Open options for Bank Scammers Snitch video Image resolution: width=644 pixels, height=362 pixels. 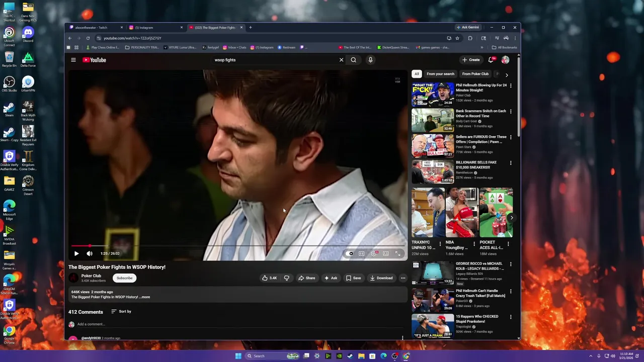tap(511, 111)
